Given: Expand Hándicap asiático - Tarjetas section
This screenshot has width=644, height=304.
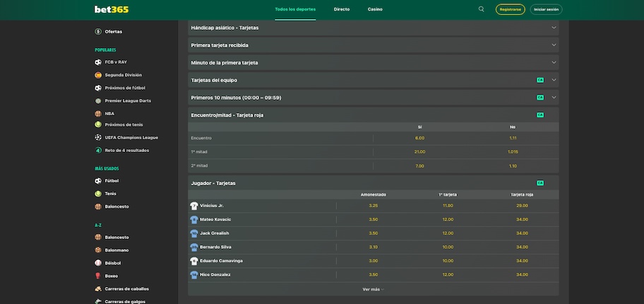Looking at the screenshot, I should [374, 28].
